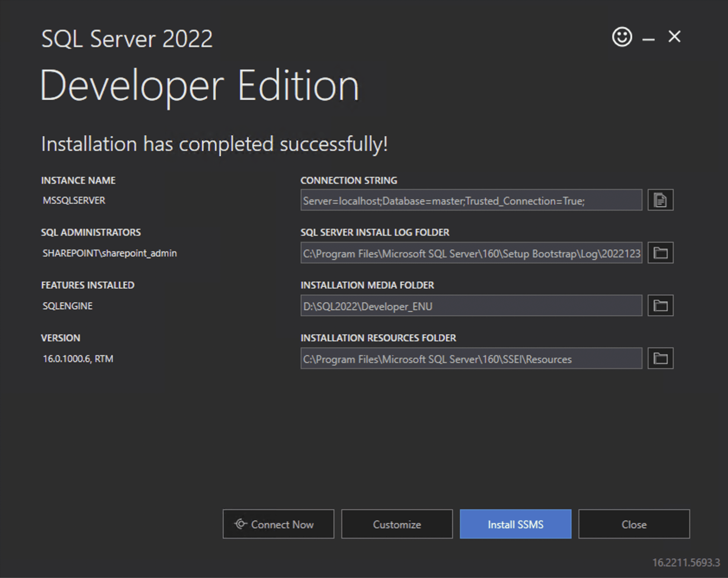
Task: Click the smiley face feedback icon
Action: tap(622, 37)
